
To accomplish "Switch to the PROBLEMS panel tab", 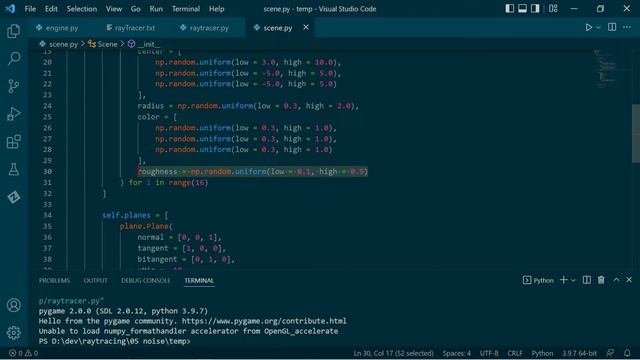I will [x=54, y=280].
